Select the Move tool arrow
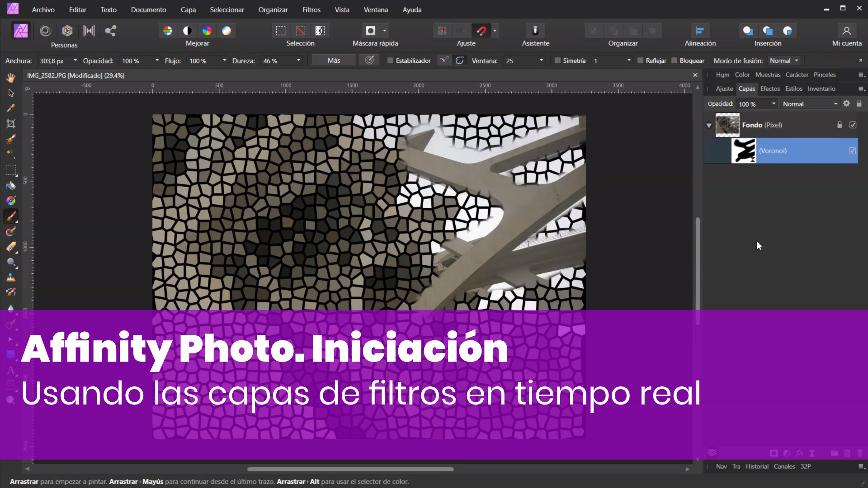The height and width of the screenshot is (488, 868). click(11, 93)
